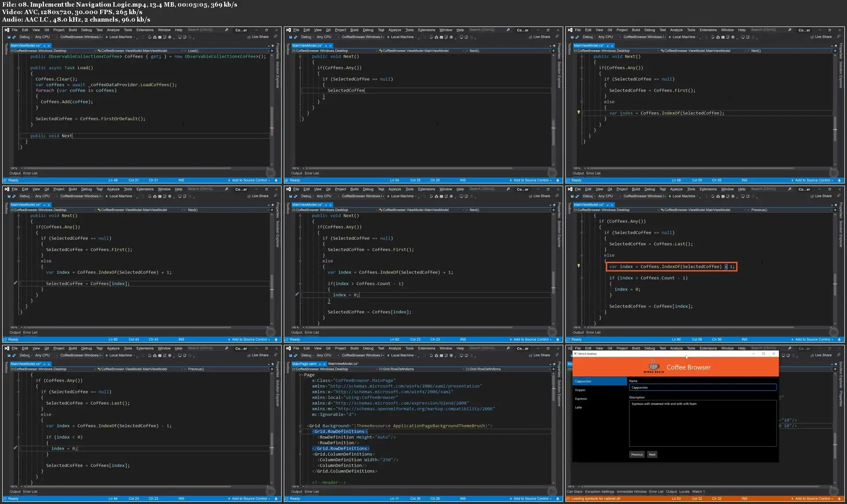Start debugging via the Local Machine run icon
This screenshot has height=504, width=847.
coord(107,37)
